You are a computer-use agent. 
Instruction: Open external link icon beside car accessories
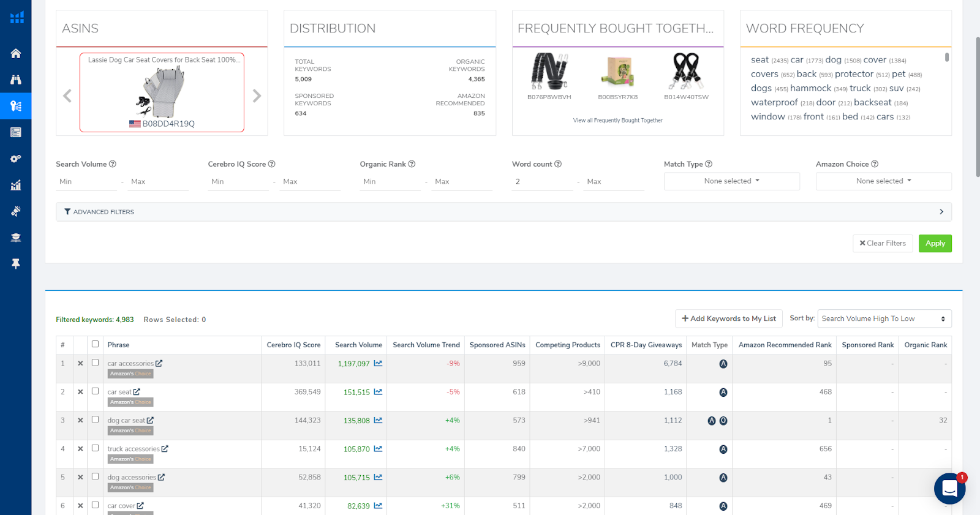tap(159, 363)
